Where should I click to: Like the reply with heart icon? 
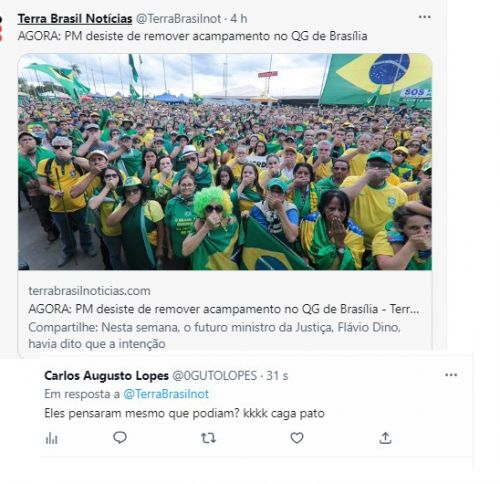pyautogui.click(x=297, y=438)
